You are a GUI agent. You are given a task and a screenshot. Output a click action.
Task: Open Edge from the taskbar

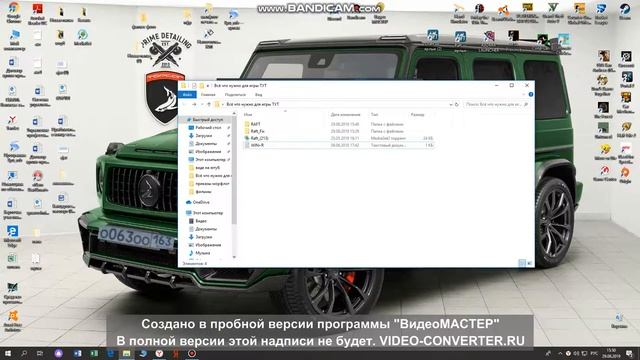(x=110, y=353)
